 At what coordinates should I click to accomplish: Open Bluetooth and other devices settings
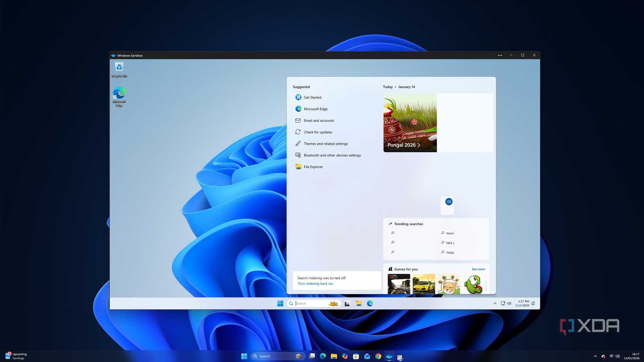(332, 155)
